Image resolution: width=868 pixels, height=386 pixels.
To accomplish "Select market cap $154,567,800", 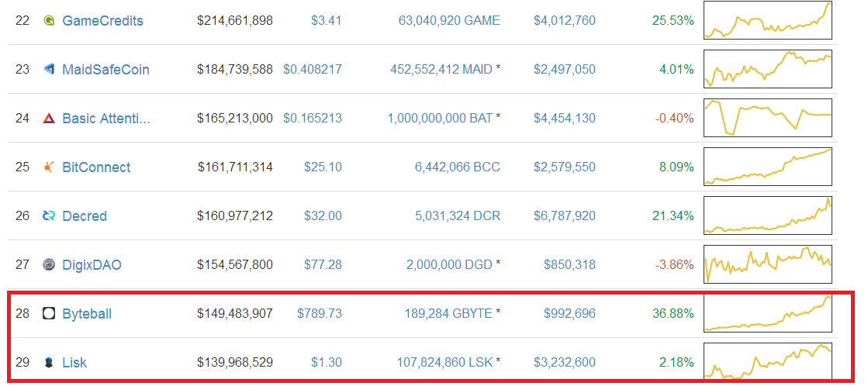I will point(235,265).
